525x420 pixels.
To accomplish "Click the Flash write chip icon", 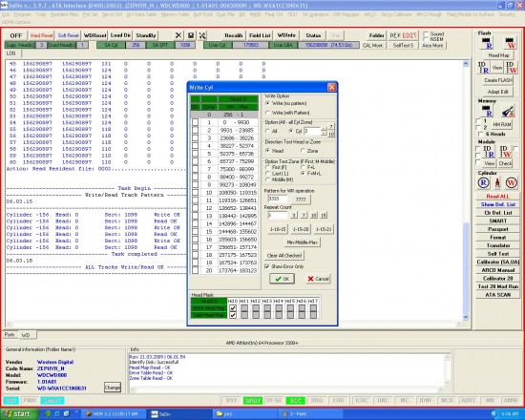I will (510, 43).
